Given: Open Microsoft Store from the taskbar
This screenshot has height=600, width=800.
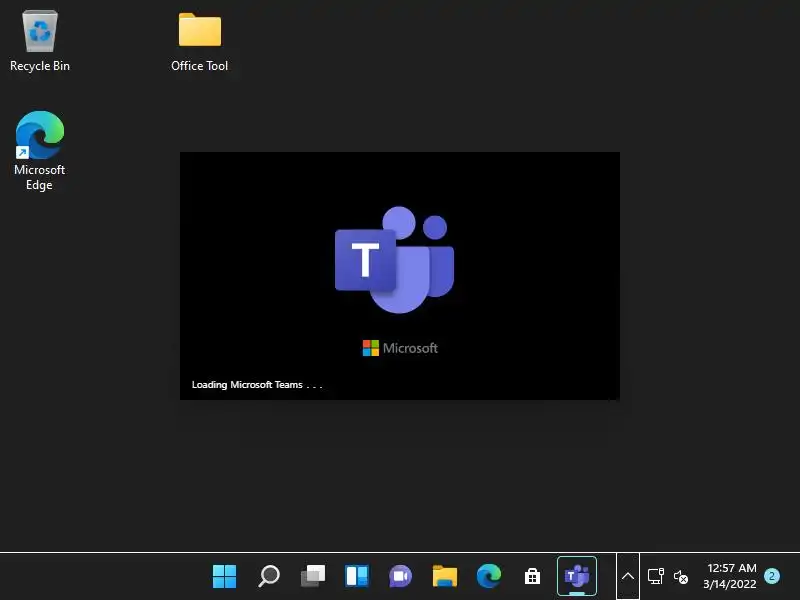Looking at the screenshot, I should (x=532, y=577).
